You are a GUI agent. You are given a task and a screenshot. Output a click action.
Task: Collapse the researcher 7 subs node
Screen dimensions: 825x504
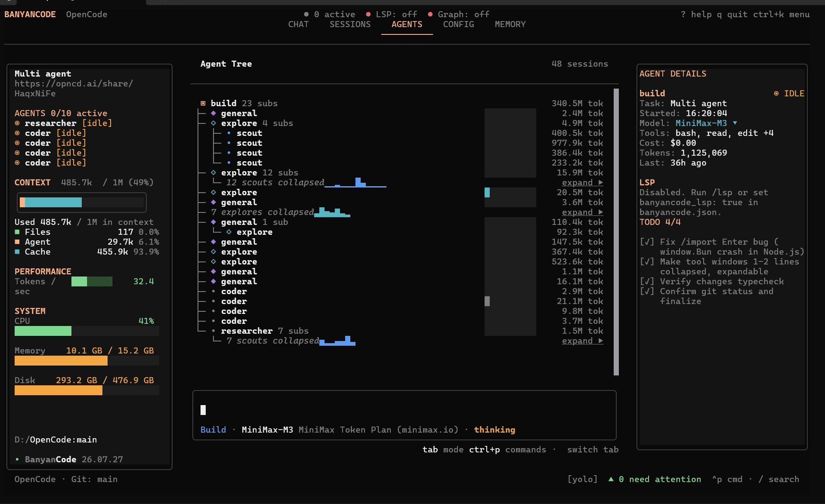click(213, 331)
